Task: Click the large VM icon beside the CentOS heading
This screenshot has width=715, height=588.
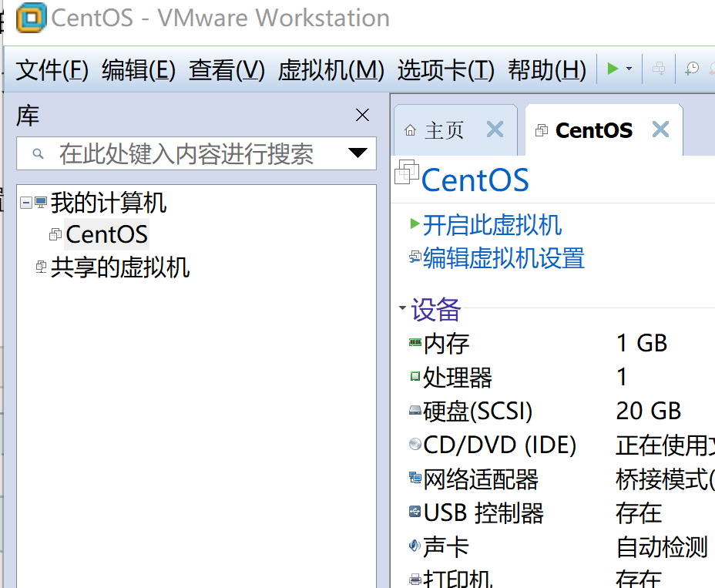Action: (406, 172)
